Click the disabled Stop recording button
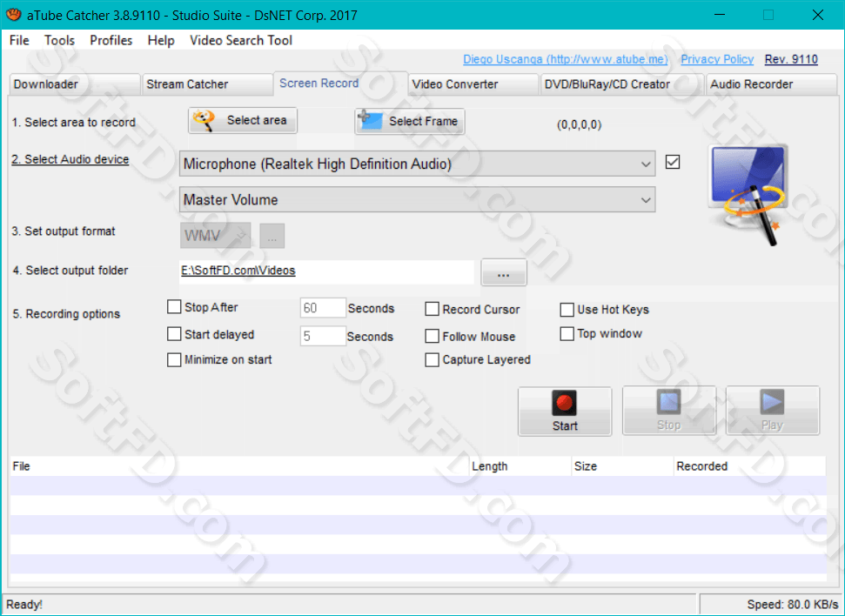Screen dimensions: 845x616 pos(669,411)
